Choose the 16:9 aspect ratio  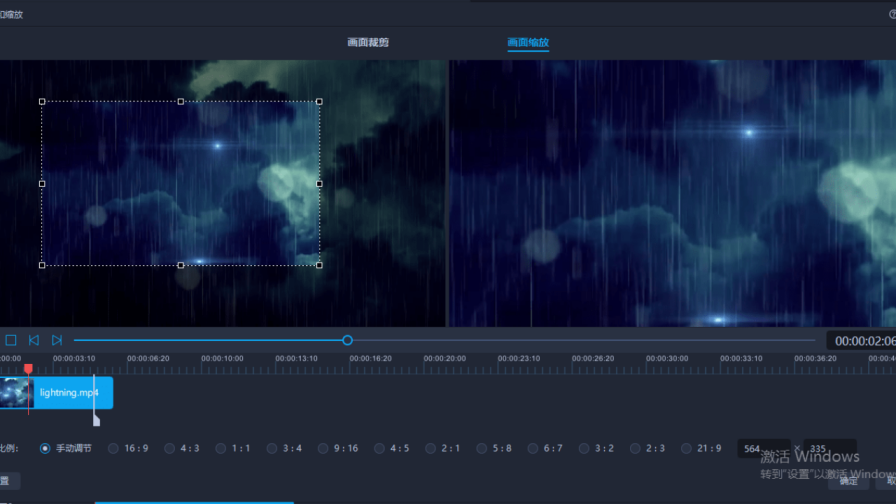click(x=114, y=449)
